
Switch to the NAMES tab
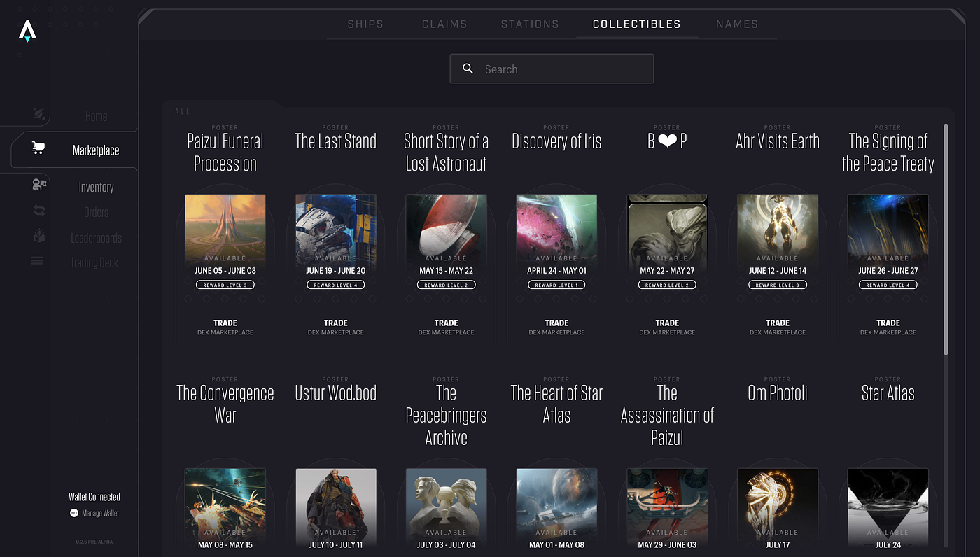tap(737, 23)
